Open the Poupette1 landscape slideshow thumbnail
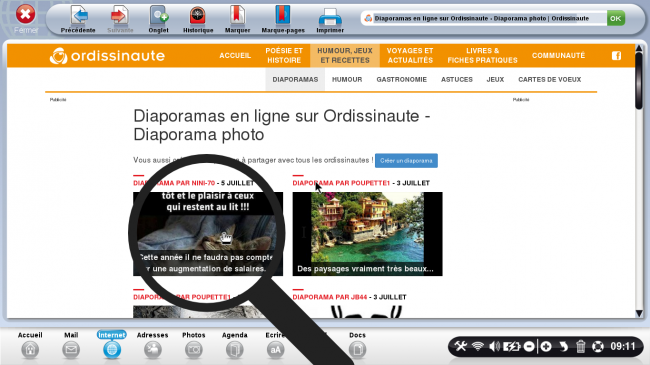The image size is (650, 365). tap(367, 234)
